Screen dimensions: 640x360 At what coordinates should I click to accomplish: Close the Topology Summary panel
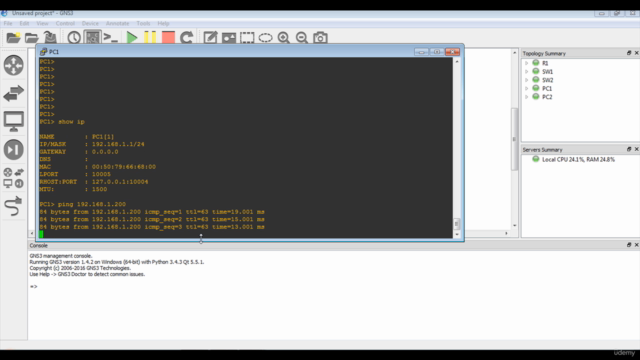(x=636, y=53)
